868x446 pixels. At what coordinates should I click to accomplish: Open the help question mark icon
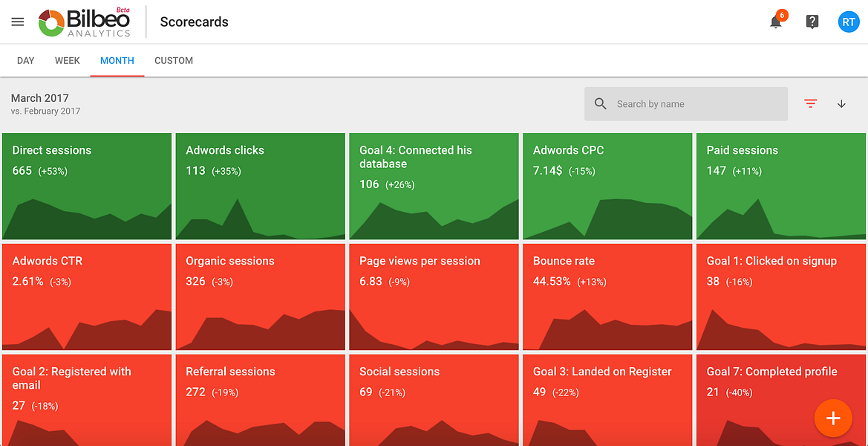(812, 22)
